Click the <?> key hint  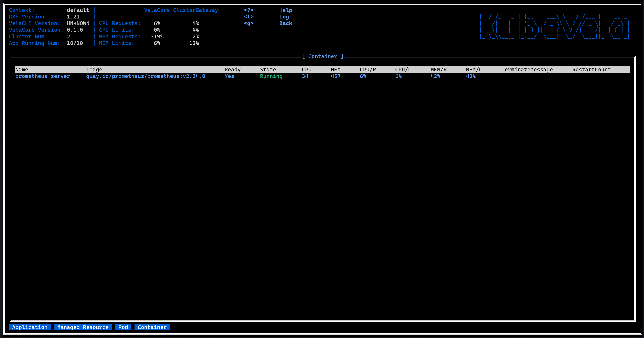249,10
